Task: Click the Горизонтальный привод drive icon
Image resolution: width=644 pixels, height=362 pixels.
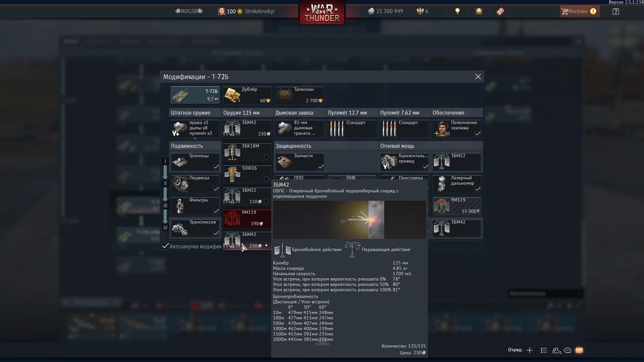Action: tap(389, 162)
